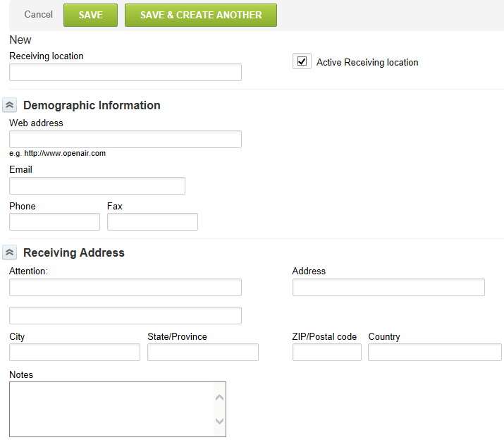Click into the Address field
504x440 pixels.
coord(388,287)
